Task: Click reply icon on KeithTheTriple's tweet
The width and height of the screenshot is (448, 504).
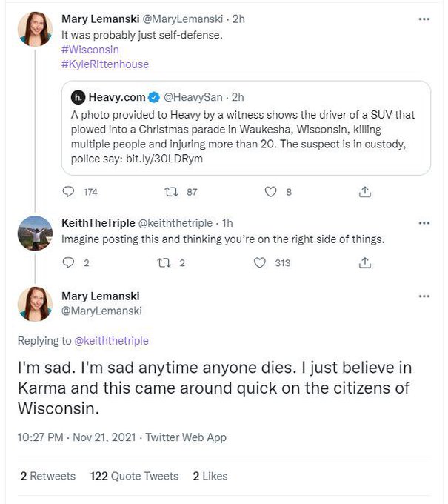Action: pyautogui.click(x=69, y=262)
